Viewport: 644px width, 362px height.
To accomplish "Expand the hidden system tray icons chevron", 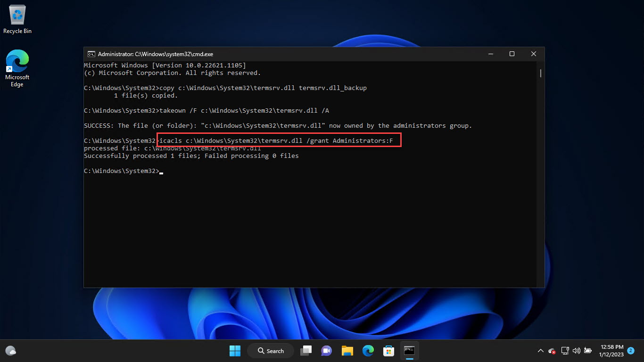I will coord(540,351).
